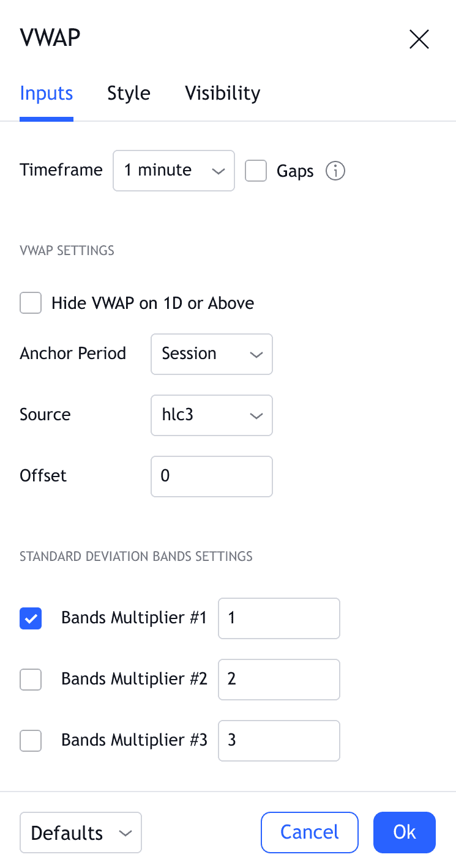Enable Bands Multiplier #2 checkbox
Viewport: 456px width, 868px height.
pyautogui.click(x=31, y=680)
